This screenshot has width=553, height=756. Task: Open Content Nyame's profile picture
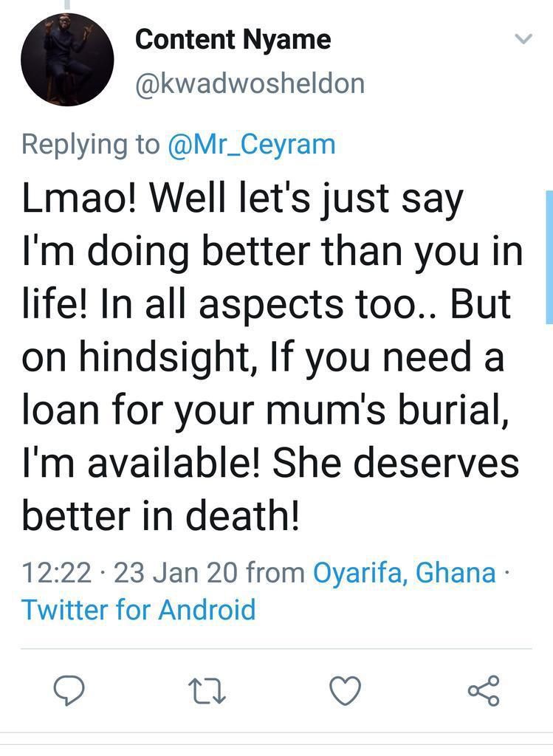point(67,59)
